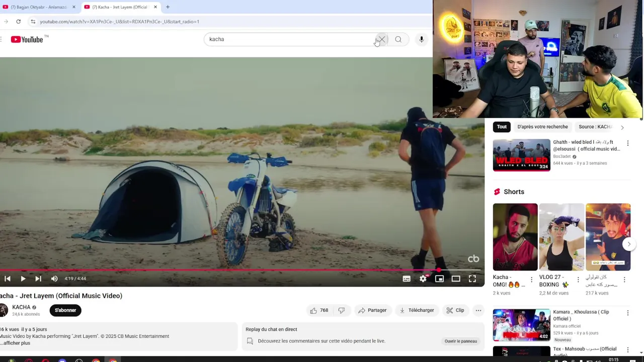This screenshot has width=644, height=362.
Task: Open the Bos3adet channel name
Action: (562, 156)
